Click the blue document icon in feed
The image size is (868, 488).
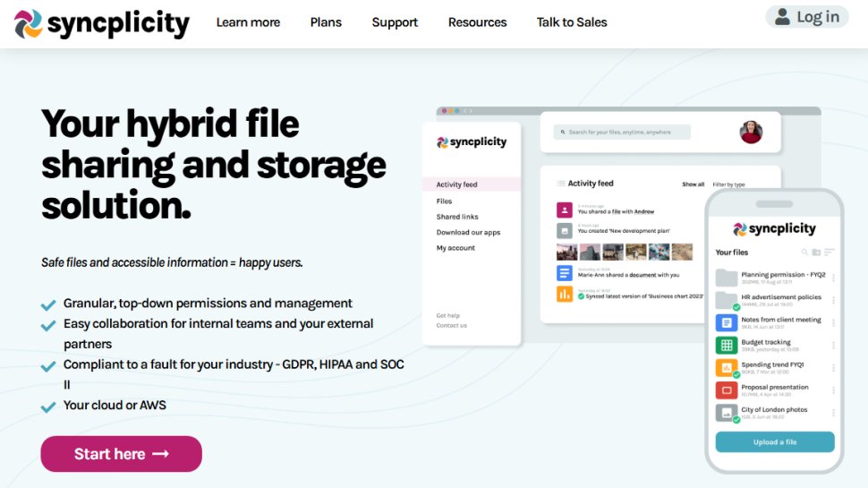564,273
